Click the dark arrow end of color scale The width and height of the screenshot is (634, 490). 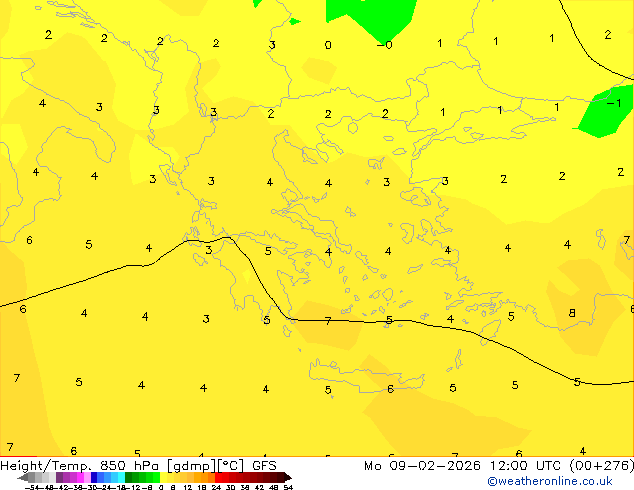click(x=289, y=477)
